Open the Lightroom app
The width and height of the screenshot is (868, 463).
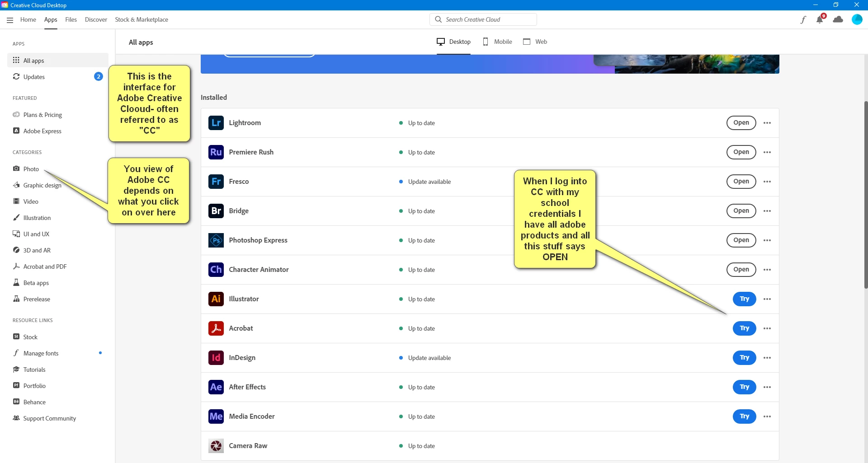(741, 123)
